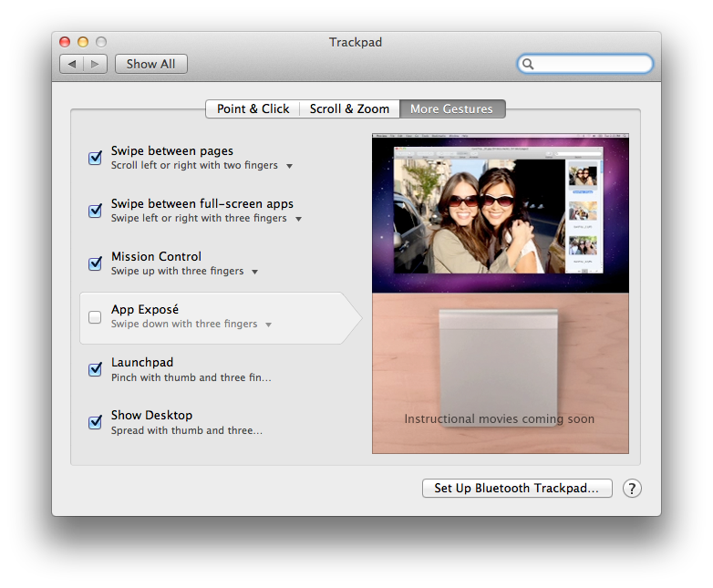Open help with the question mark button
The height and width of the screenshot is (588, 713).
point(632,489)
